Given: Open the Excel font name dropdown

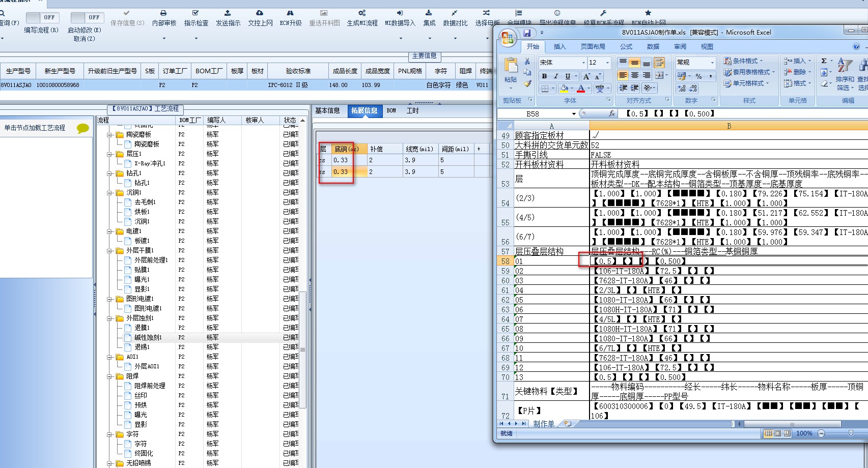Looking at the screenshot, I should coord(583,63).
